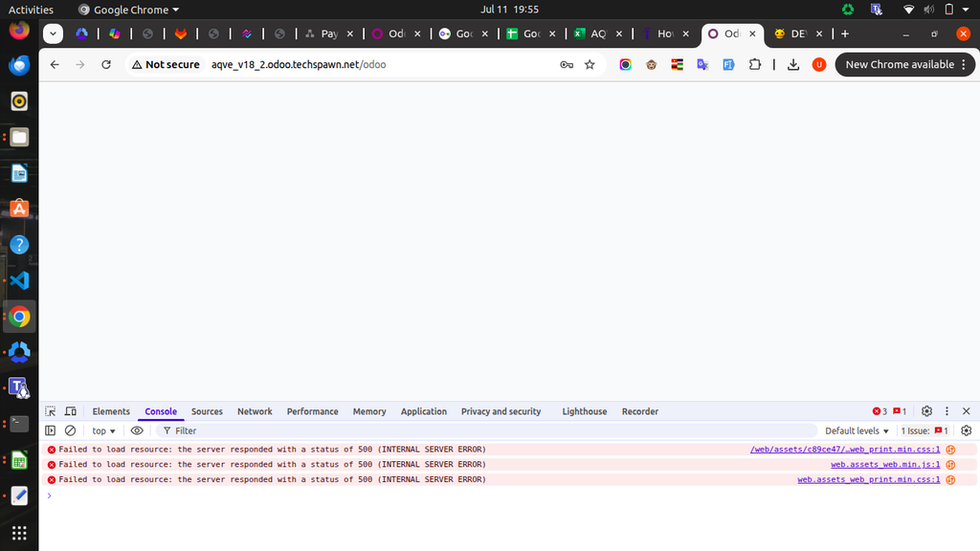Image resolution: width=980 pixels, height=551 pixels.
Task: Click the New Chrome available button
Action: click(904, 64)
